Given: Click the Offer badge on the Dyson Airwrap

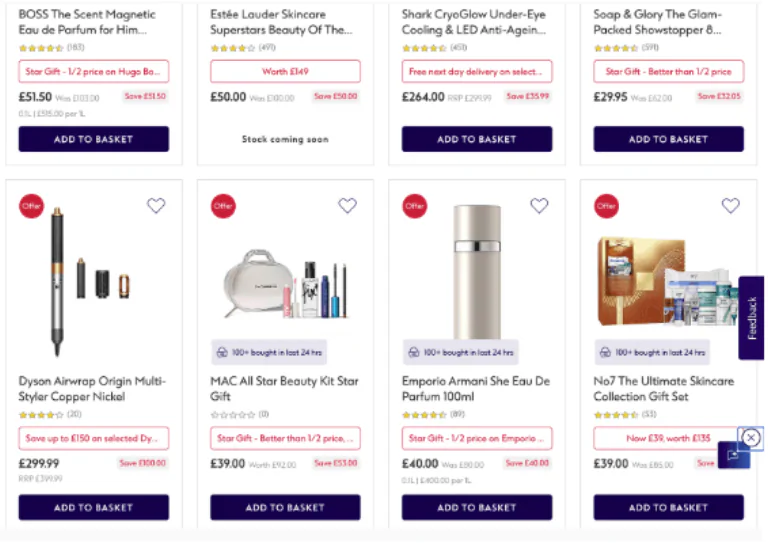Looking at the screenshot, I should click(x=31, y=206).
